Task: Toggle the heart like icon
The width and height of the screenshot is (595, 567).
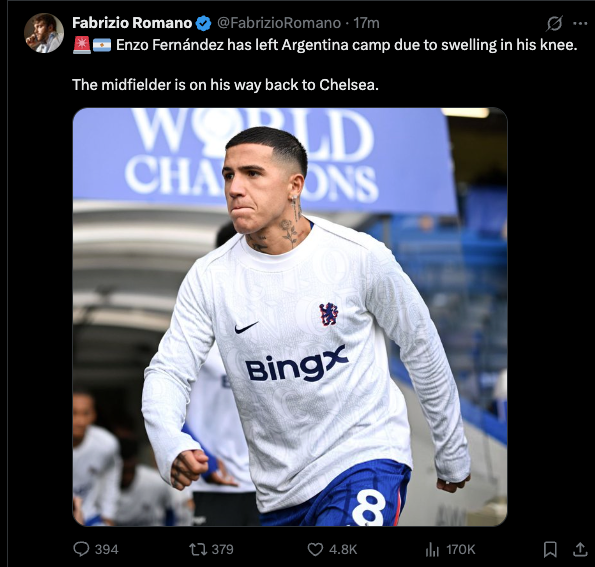Action: click(x=315, y=549)
